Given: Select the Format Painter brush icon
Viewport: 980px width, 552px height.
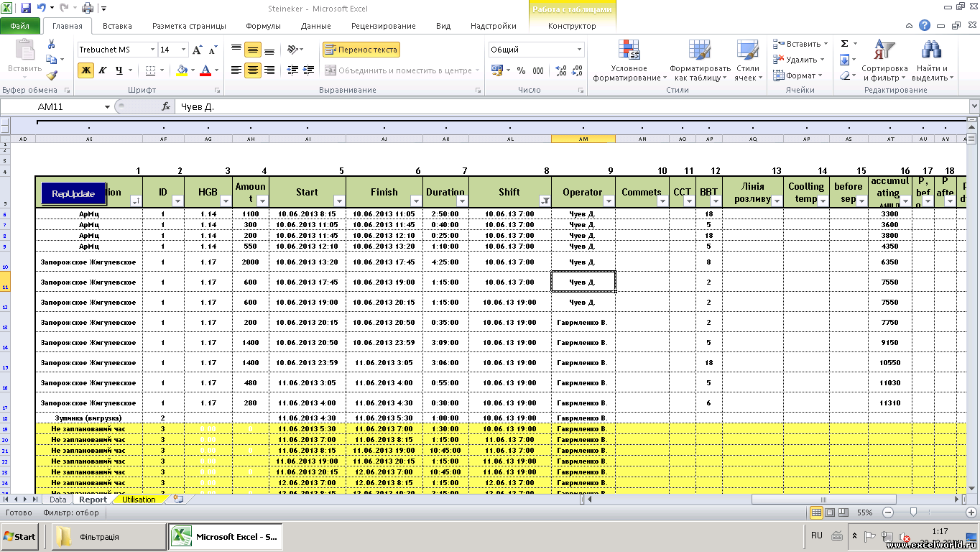Looking at the screenshot, I should (x=51, y=75).
